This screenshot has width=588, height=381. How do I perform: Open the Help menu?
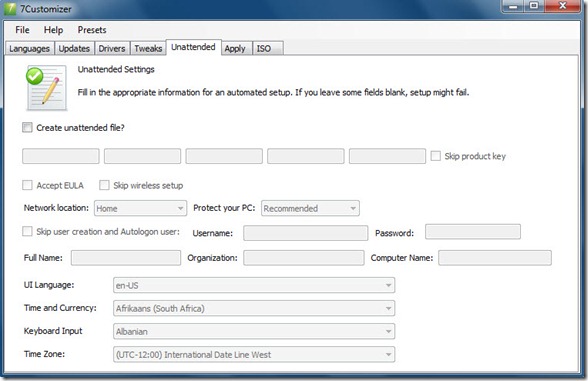click(53, 30)
